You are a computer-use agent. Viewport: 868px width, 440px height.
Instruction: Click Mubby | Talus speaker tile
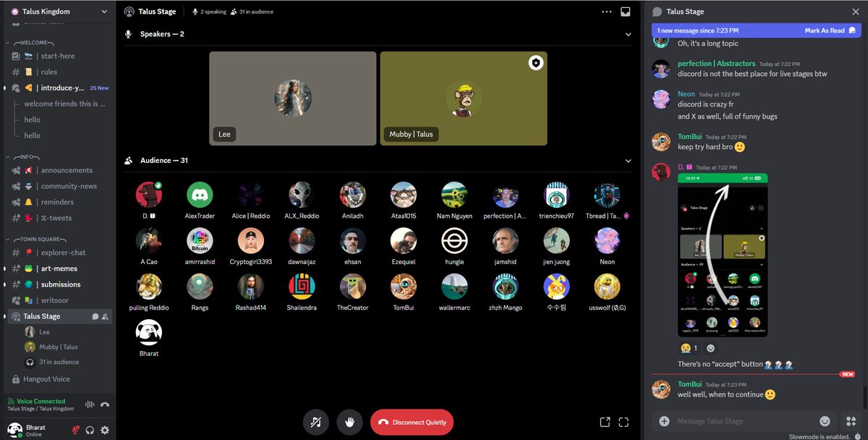pos(464,98)
